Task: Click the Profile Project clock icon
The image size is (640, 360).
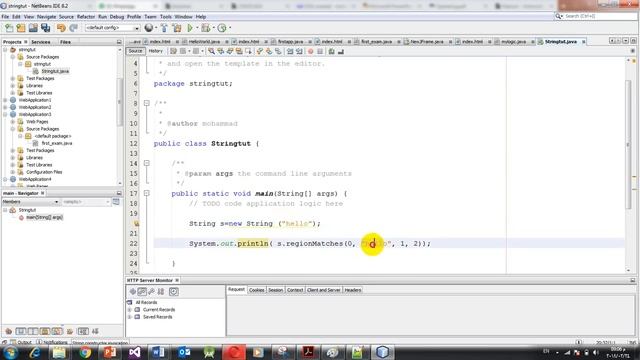Action: 222,28
